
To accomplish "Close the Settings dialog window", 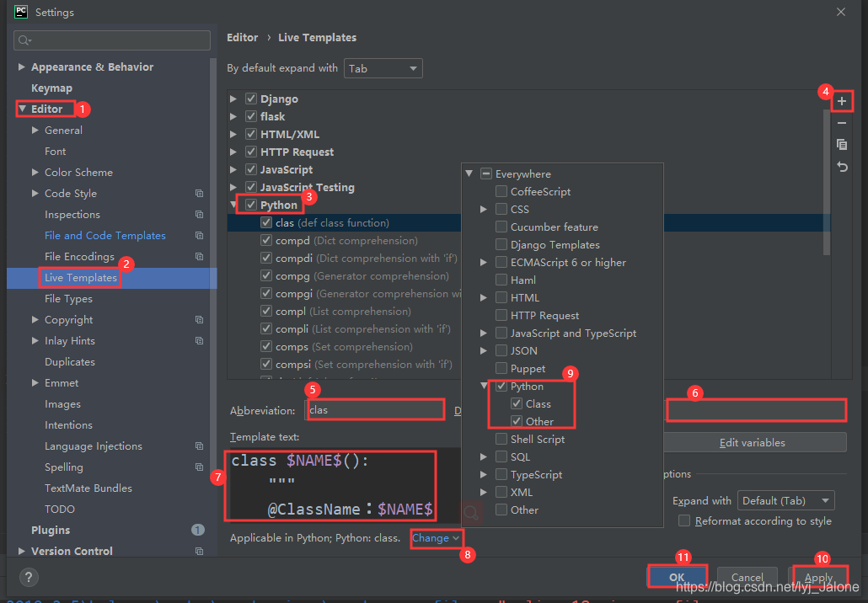I will coord(841,12).
